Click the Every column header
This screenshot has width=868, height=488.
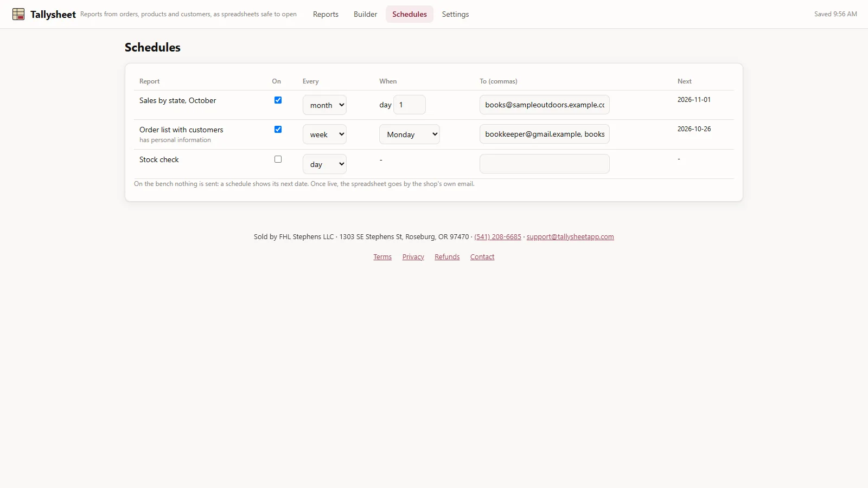311,81
